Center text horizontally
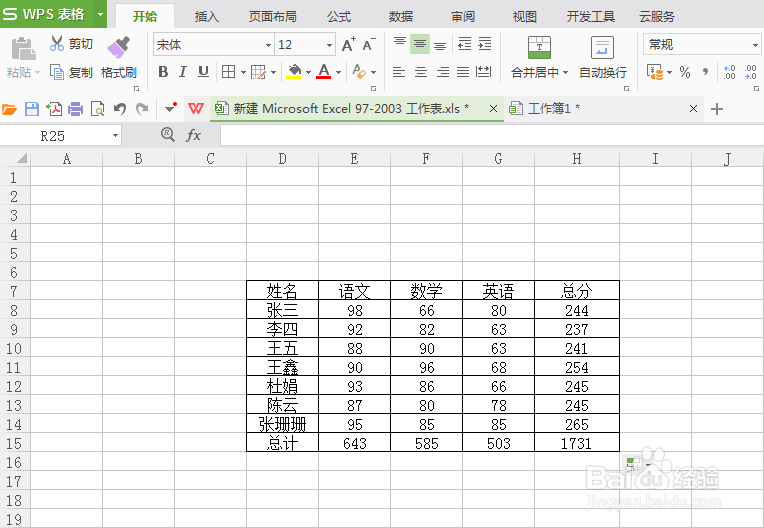Screen dimensions: 764x528 click(x=420, y=73)
